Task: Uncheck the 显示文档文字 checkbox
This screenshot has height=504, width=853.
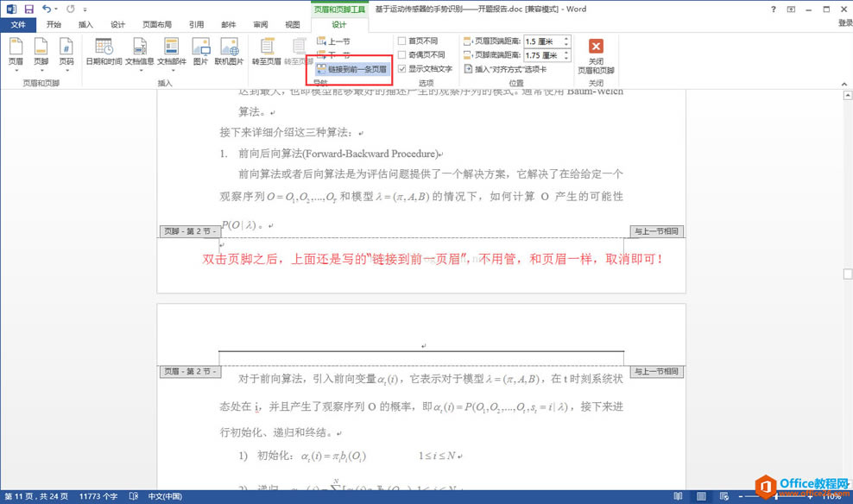Action: pos(402,69)
